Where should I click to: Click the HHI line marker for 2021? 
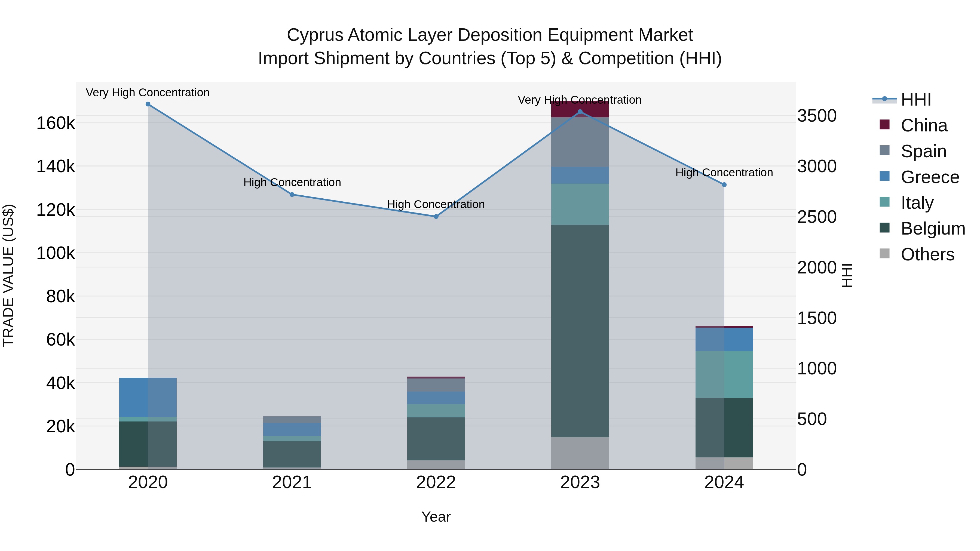pos(292,195)
